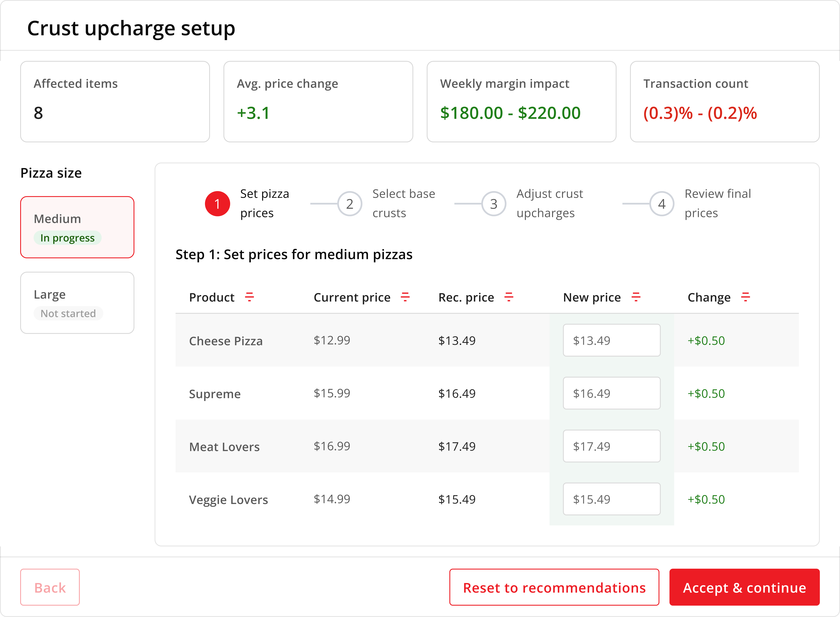Select the Meat Lovers price input

point(612,446)
